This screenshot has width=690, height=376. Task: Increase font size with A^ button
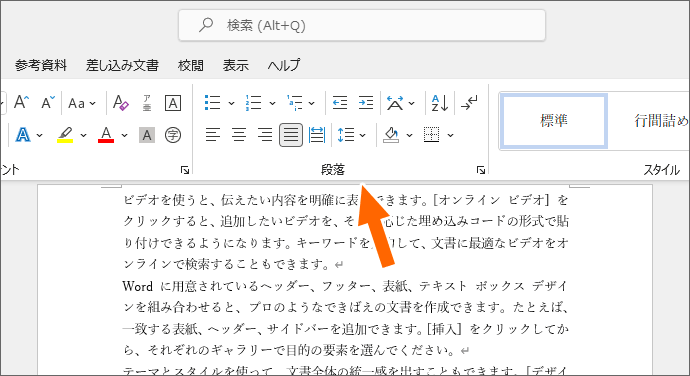coord(21,103)
